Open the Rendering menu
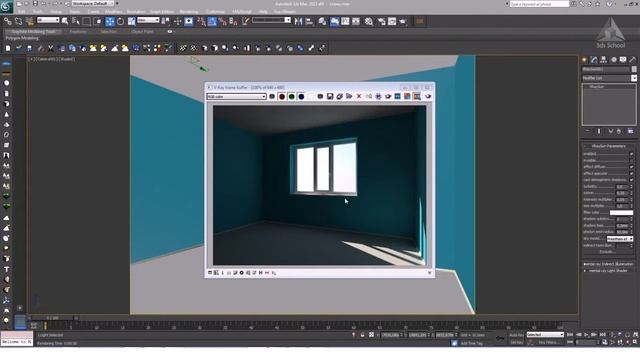The height and width of the screenshot is (360, 640). coord(189,12)
